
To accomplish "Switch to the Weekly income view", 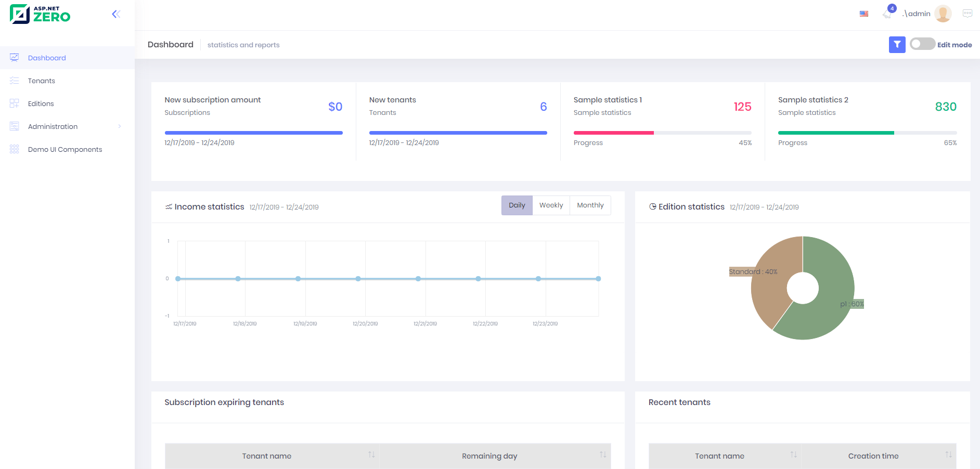I will coord(551,205).
